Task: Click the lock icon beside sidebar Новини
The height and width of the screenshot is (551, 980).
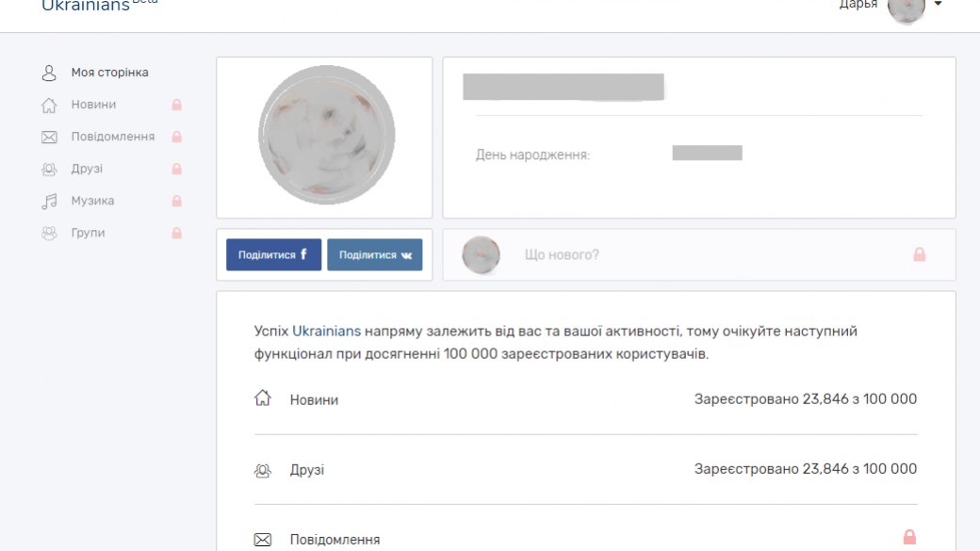Action: (176, 105)
